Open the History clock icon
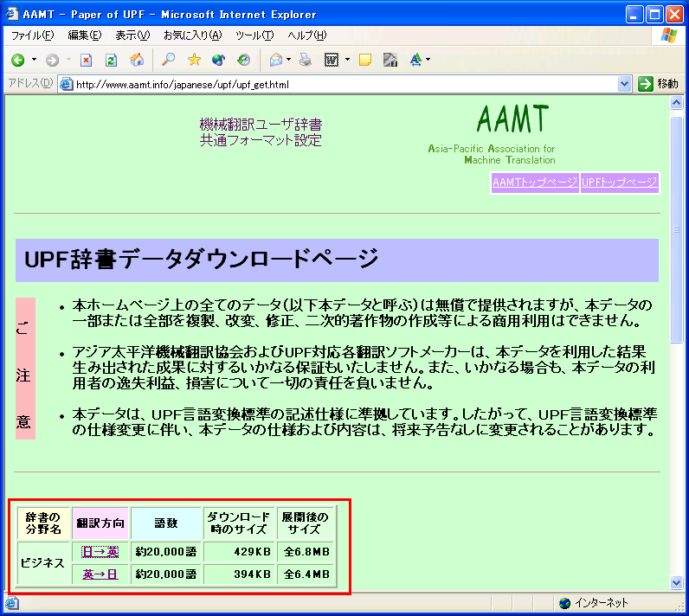 (243, 60)
